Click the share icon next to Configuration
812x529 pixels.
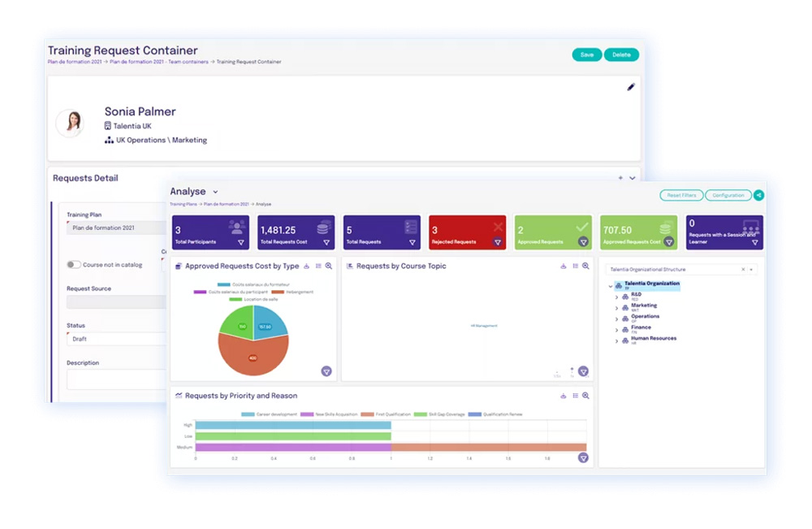point(758,195)
